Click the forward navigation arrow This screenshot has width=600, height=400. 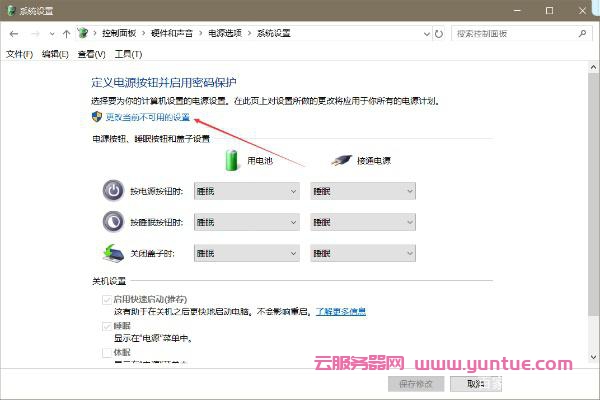pyautogui.click(x=33, y=33)
